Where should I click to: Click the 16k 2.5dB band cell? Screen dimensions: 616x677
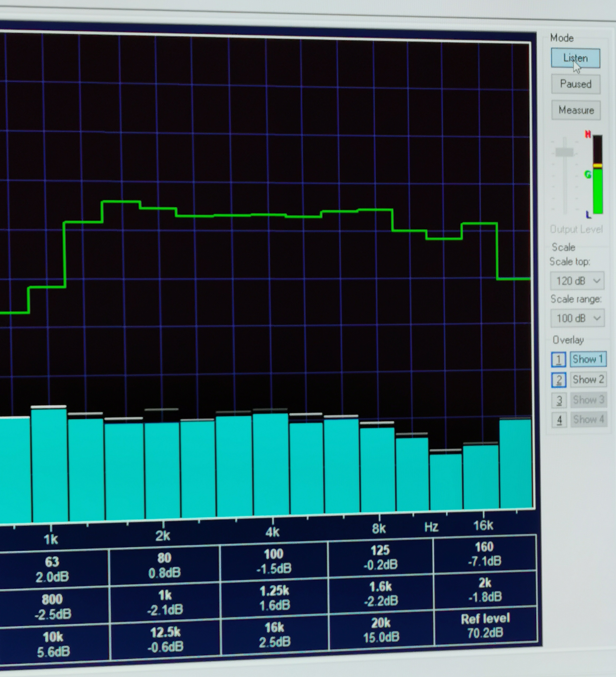(x=274, y=634)
